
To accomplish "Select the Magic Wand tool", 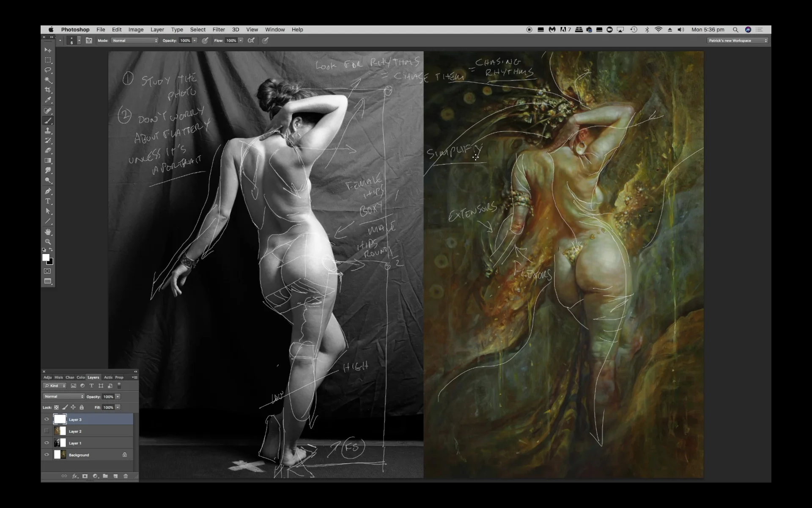I will [48, 80].
